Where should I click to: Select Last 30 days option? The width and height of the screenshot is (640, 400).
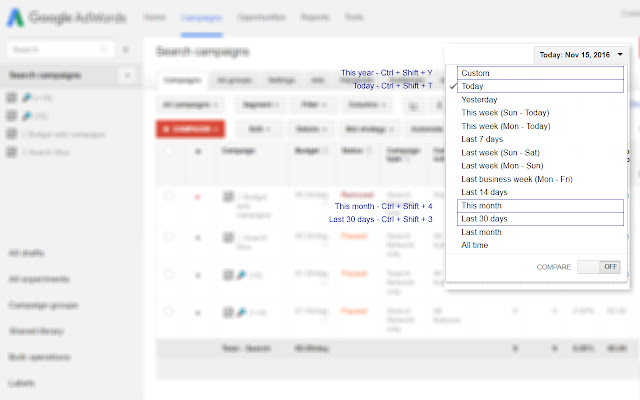click(x=540, y=219)
